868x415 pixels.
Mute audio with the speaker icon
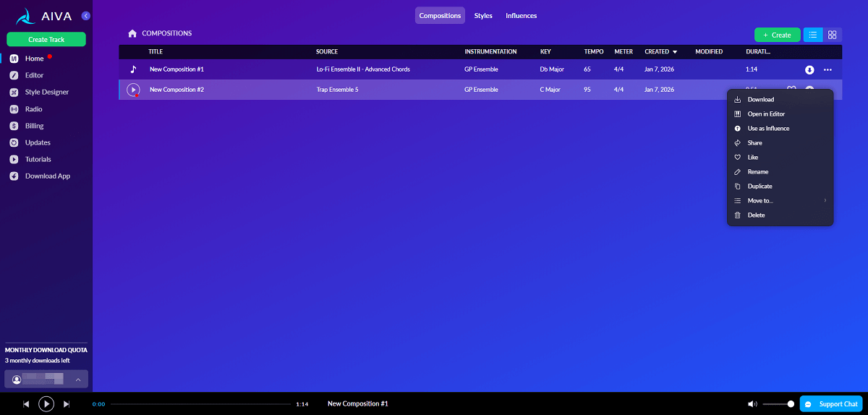pos(752,404)
